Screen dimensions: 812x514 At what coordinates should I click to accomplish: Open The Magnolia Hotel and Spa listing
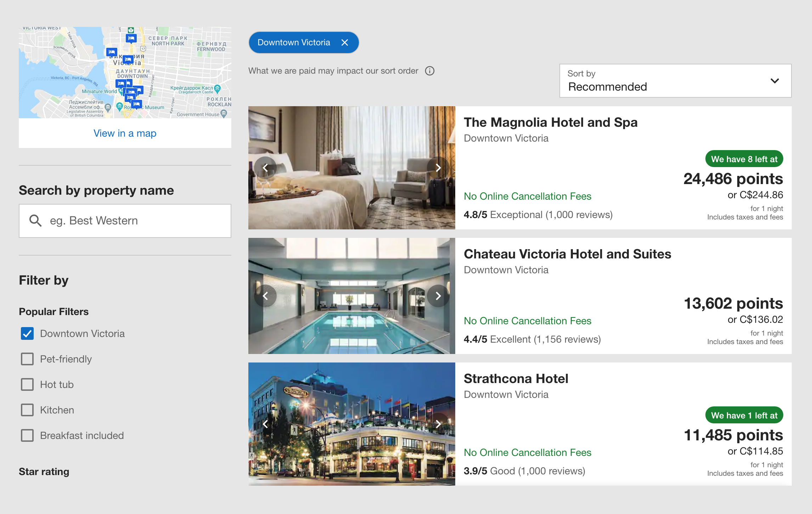tap(551, 122)
